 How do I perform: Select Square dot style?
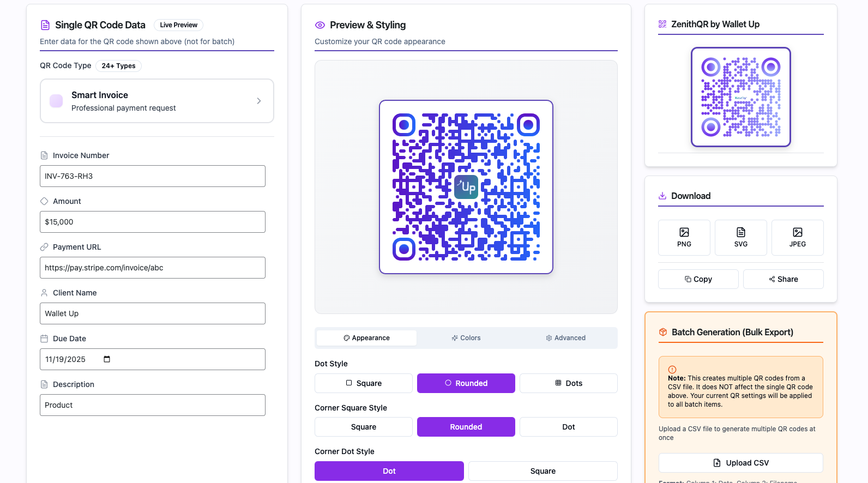pos(364,383)
